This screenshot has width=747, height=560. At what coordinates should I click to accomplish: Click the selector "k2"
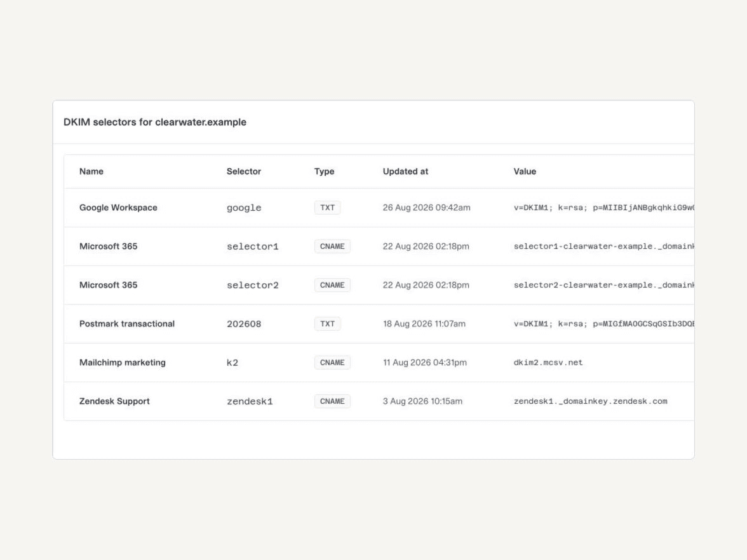tap(232, 363)
